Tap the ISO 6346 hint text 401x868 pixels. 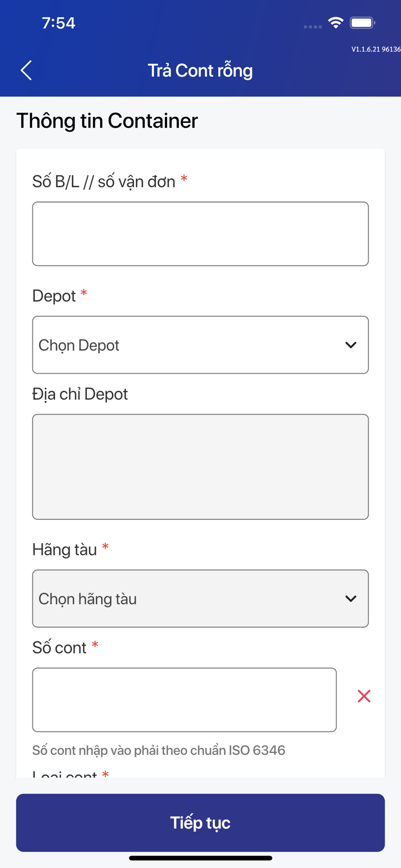(158, 750)
